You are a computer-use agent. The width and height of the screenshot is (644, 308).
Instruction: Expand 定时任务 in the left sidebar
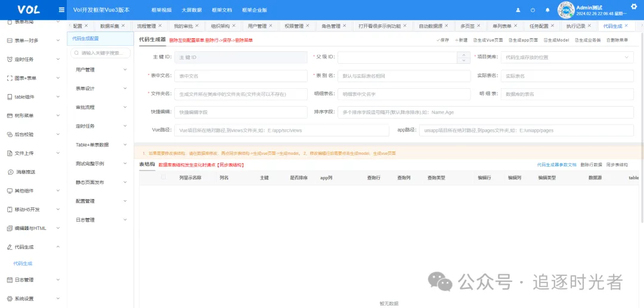click(x=33, y=59)
